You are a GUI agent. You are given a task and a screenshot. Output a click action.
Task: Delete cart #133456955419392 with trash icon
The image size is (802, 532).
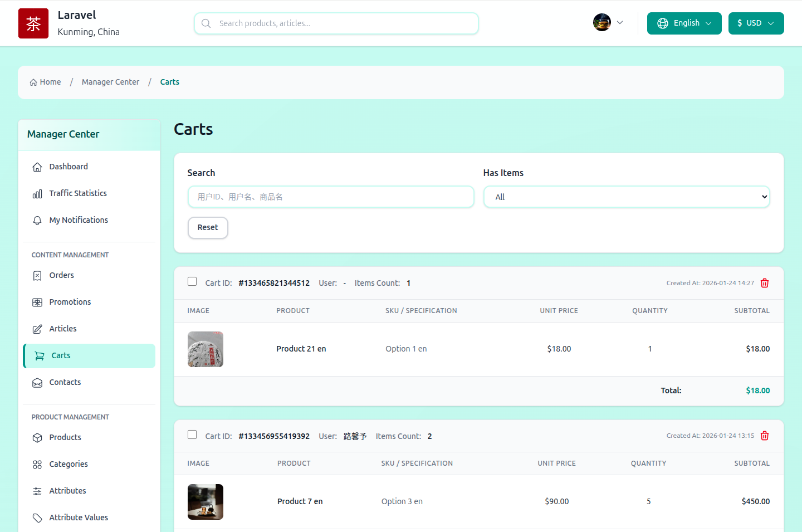point(765,436)
